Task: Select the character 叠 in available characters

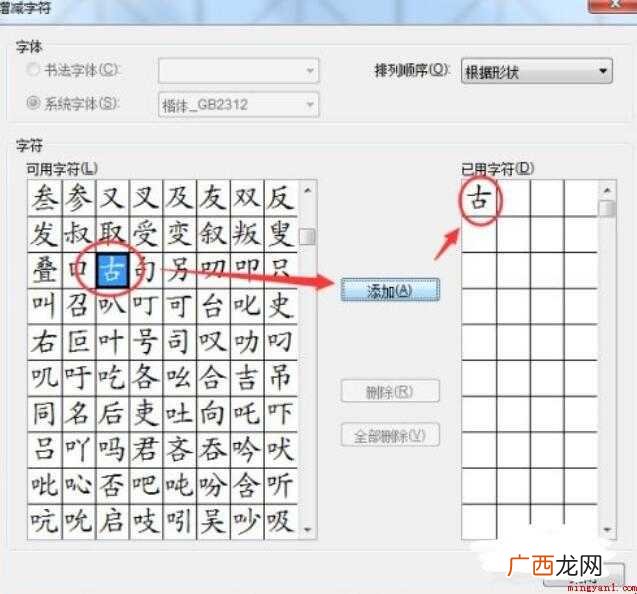Action: 45,270
